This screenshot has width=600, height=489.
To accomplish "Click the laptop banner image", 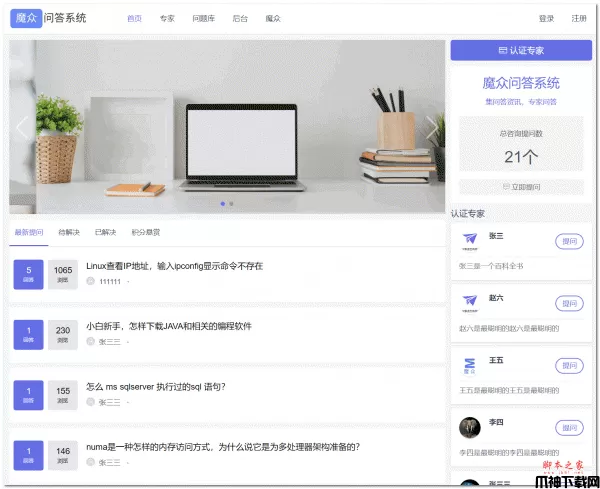I will (227, 127).
